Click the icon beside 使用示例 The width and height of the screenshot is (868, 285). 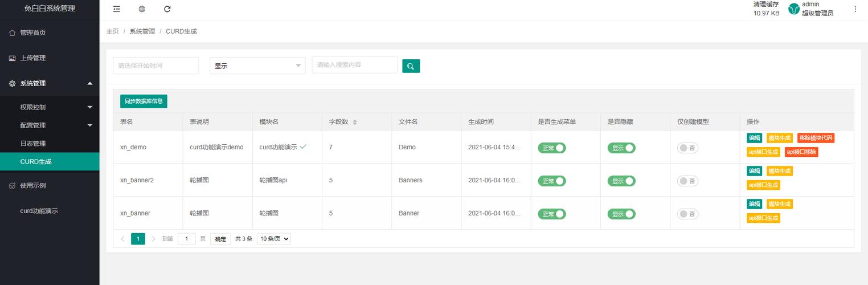pyautogui.click(x=12, y=186)
